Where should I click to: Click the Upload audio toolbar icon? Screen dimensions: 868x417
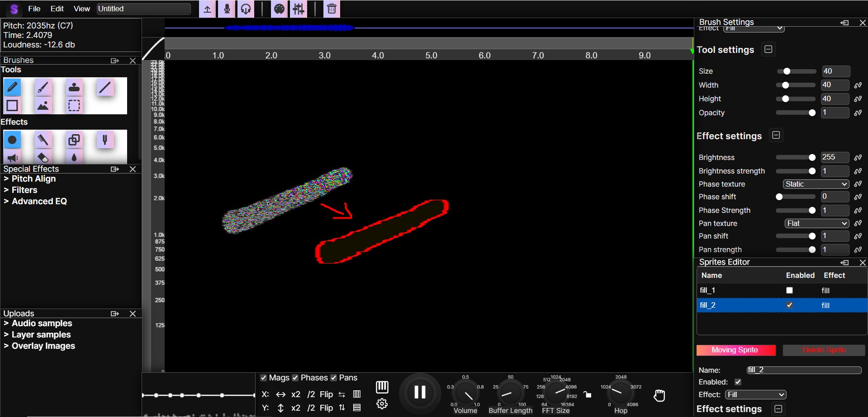[x=207, y=9]
